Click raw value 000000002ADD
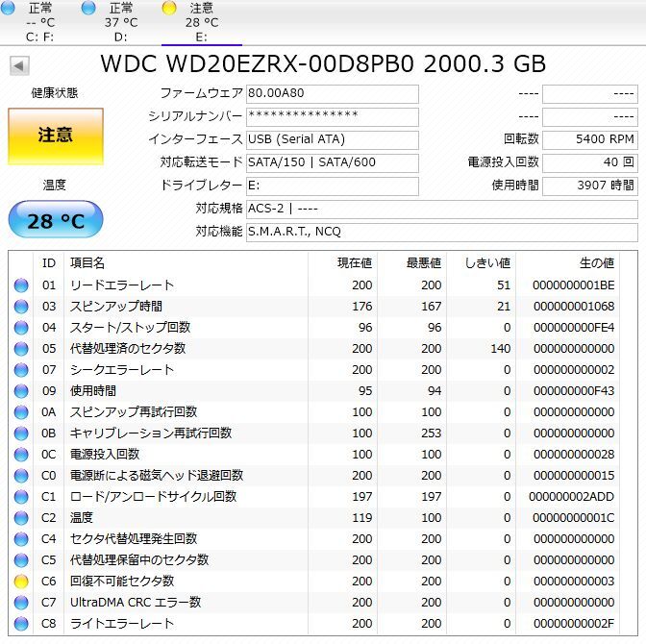 click(x=571, y=497)
